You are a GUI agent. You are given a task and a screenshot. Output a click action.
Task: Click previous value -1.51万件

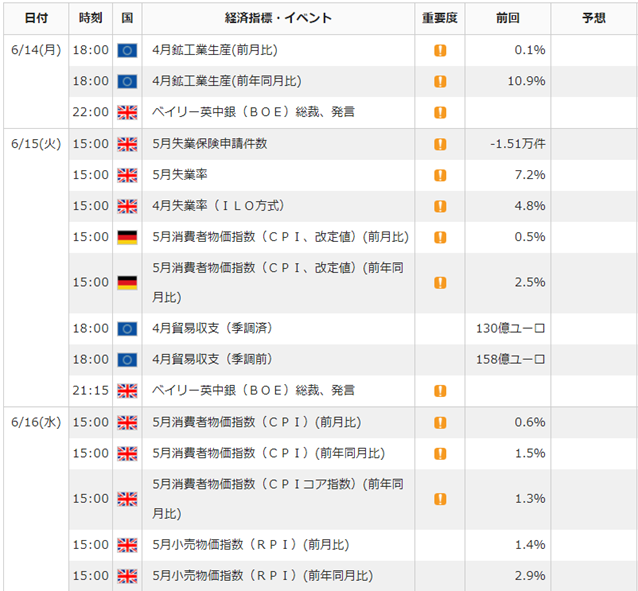pos(518,144)
